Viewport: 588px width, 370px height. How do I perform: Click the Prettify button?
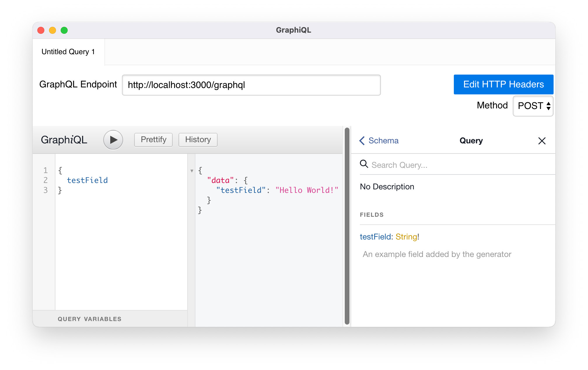click(153, 140)
